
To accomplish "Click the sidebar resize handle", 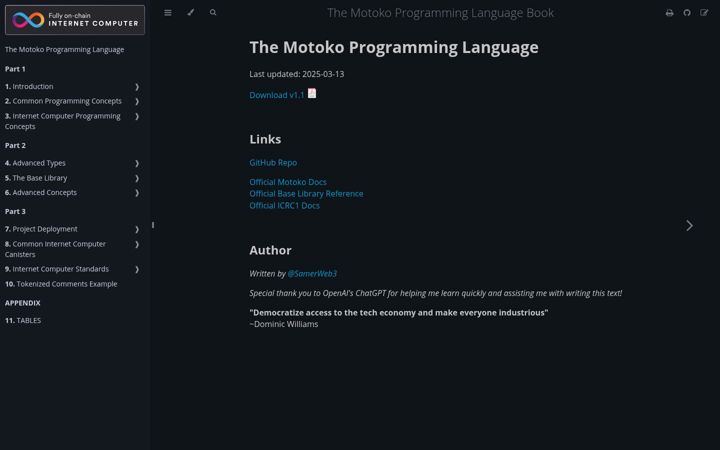I will pos(153,225).
